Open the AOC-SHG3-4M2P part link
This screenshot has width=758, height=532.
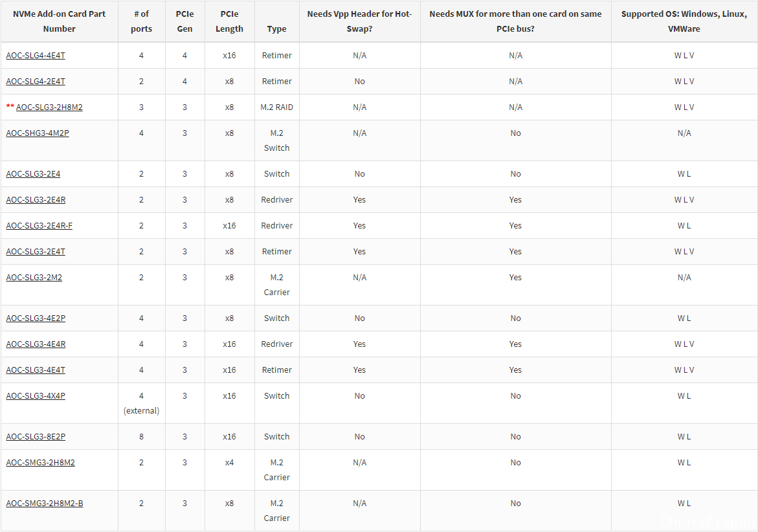[38, 133]
